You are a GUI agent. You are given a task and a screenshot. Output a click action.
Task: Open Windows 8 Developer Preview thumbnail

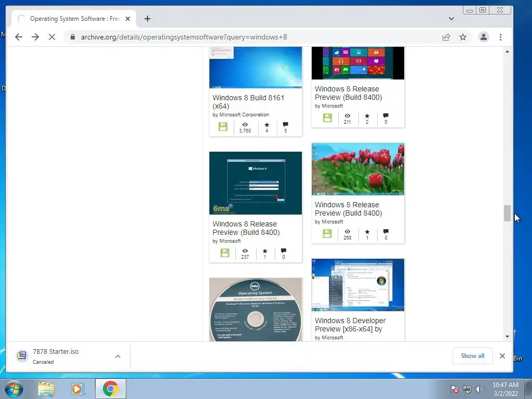[358, 285]
